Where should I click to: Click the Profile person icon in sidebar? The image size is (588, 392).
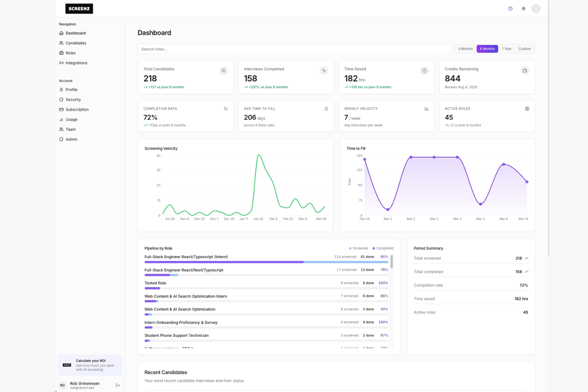(x=61, y=90)
